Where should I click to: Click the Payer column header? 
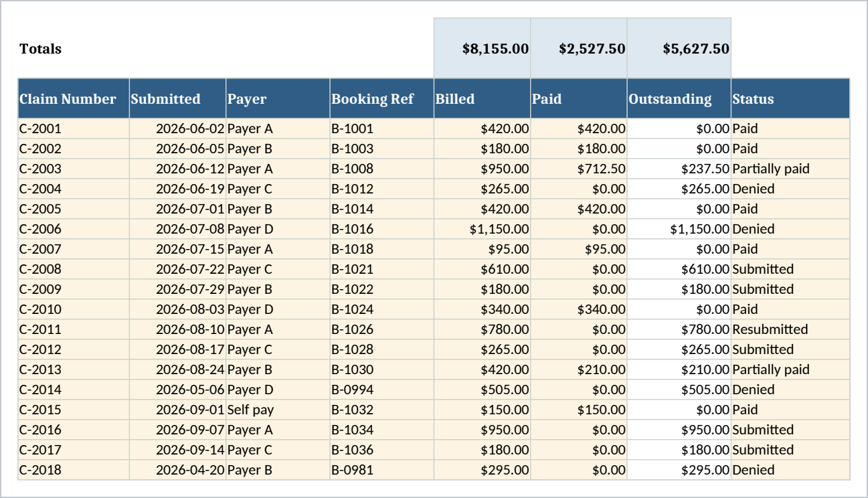pyautogui.click(x=278, y=99)
